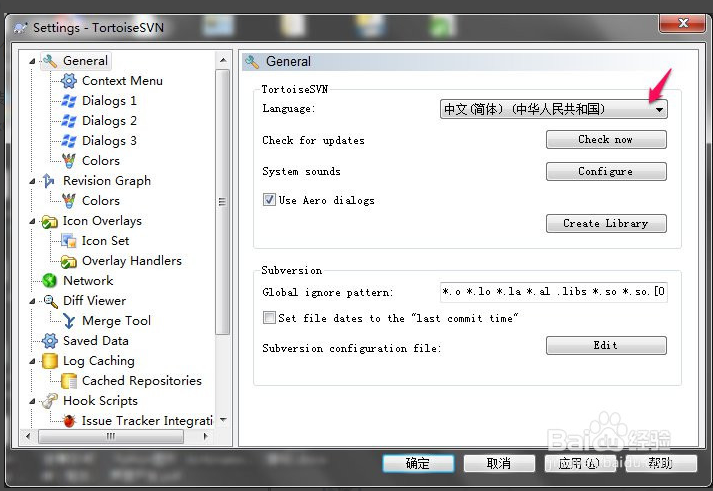Click the Diff Viewer magnifier icon
The image size is (713, 491).
pos(49,301)
